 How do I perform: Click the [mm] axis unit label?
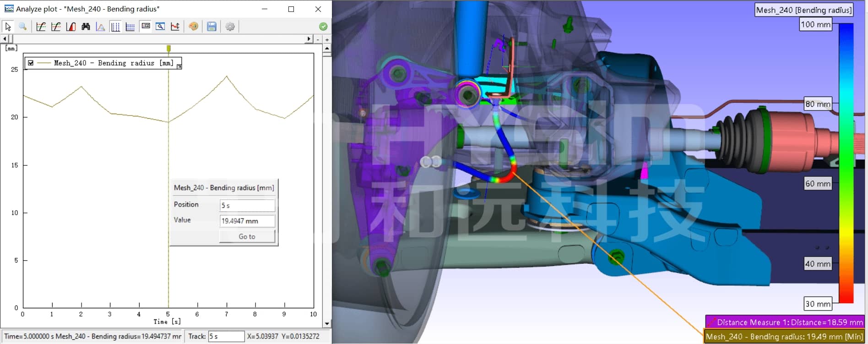point(11,48)
